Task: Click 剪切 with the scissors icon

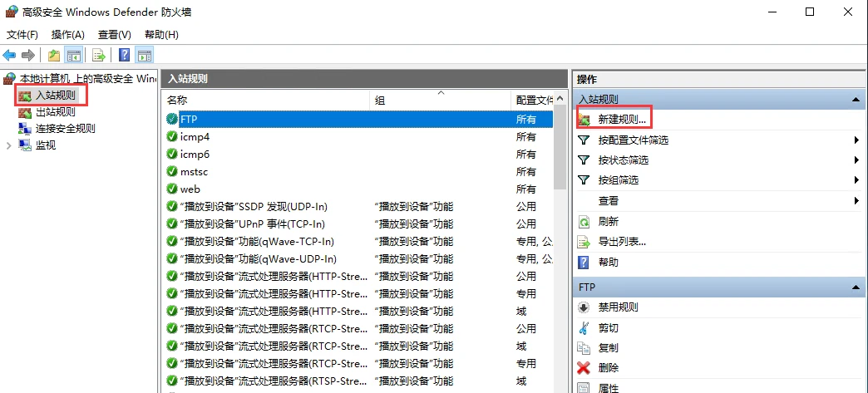Action: (608, 328)
